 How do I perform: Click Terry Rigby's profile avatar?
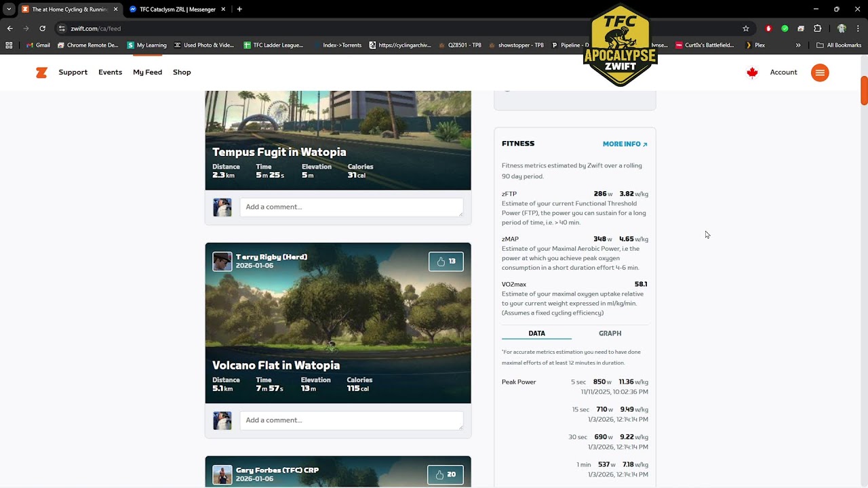(x=222, y=262)
